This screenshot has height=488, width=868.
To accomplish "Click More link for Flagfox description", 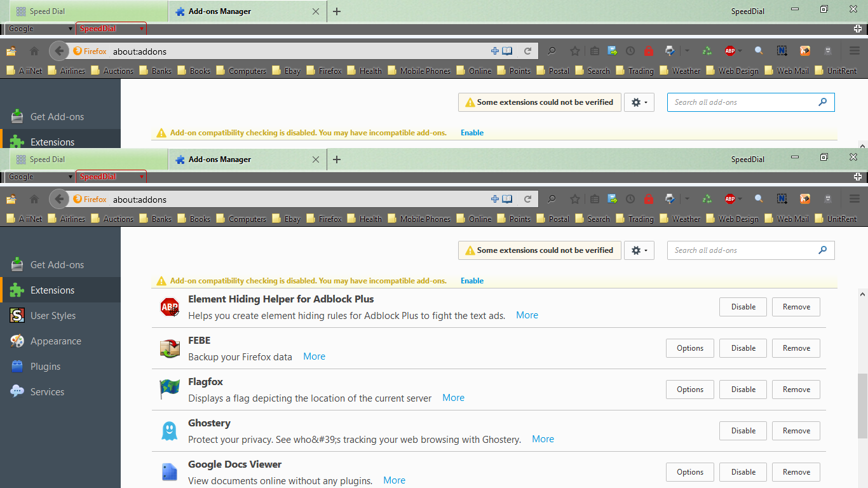I will pos(453,398).
